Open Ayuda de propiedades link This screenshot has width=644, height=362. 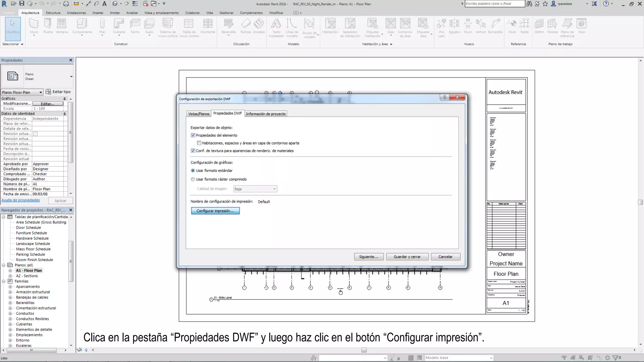coord(21,200)
